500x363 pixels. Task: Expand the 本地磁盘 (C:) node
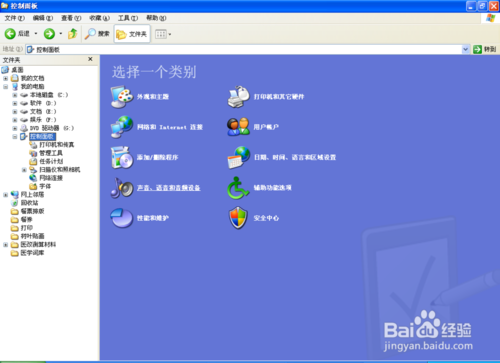click(15, 95)
